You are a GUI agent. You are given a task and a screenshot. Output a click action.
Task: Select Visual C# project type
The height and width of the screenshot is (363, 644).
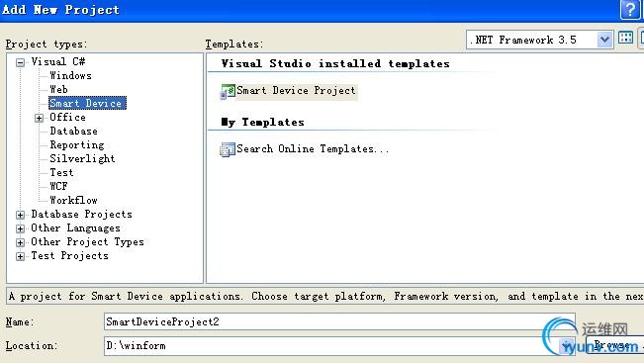click(58, 61)
